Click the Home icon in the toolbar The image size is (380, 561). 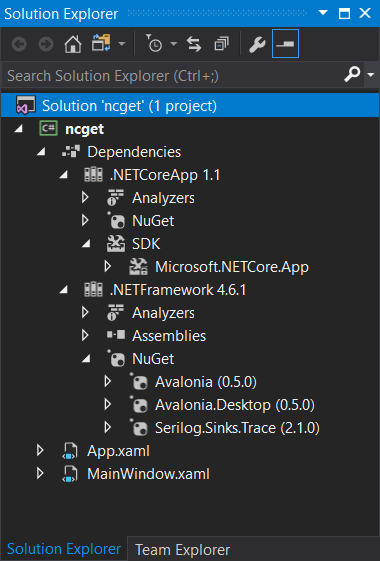tap(73, 45)
